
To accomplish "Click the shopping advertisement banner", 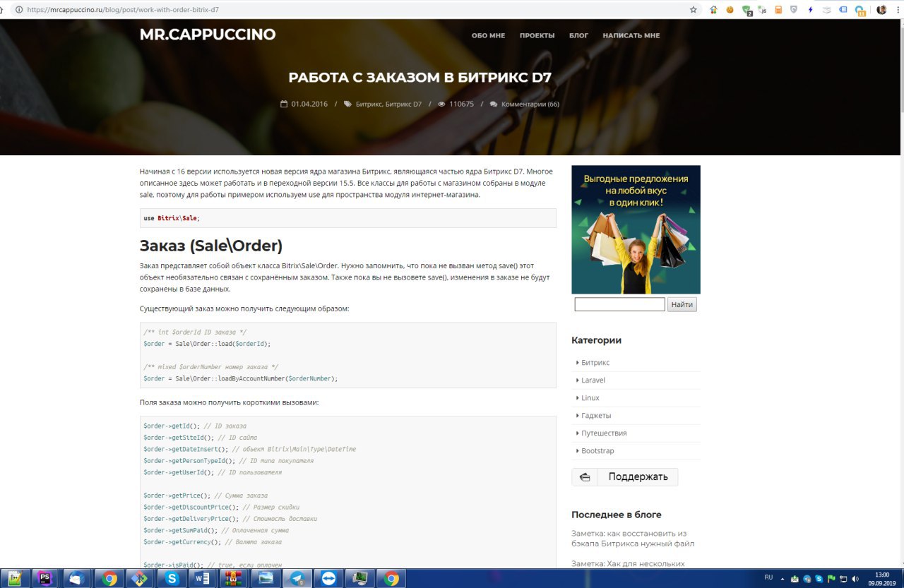I will pos(636,229).
